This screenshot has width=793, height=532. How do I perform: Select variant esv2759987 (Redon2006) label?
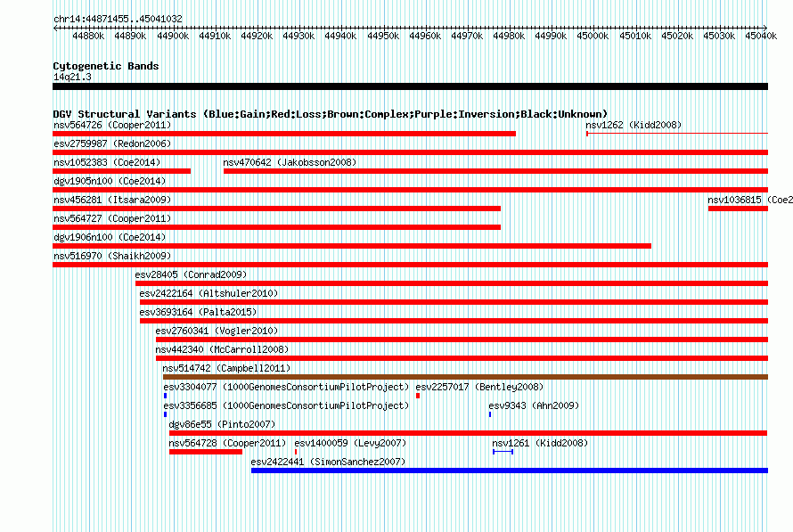[x=112, y=143]
